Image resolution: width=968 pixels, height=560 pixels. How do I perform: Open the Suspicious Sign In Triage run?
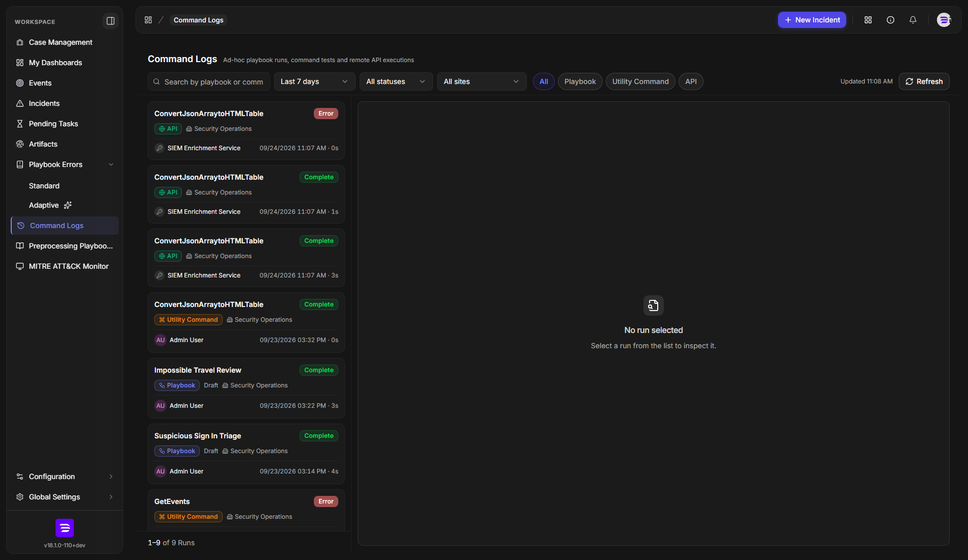tap(246, 454)
